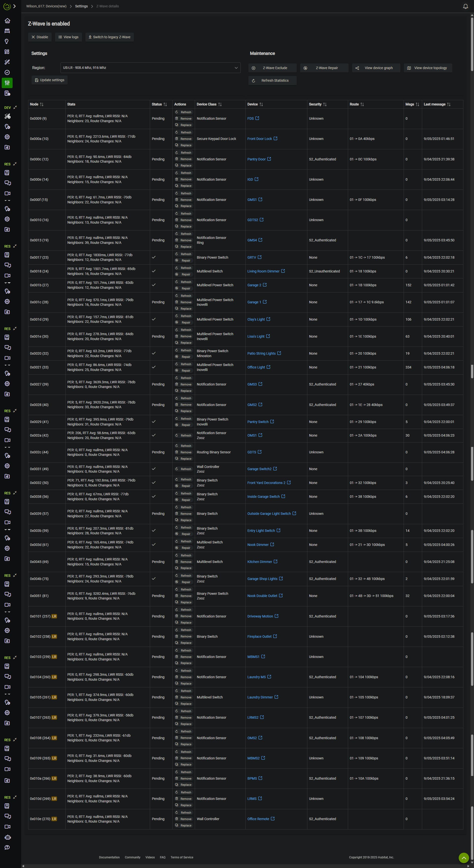Click the dashboards grid sidebar icon
Image resolution: width=474 pixels, height=868 pixels.
coord(7,52)
